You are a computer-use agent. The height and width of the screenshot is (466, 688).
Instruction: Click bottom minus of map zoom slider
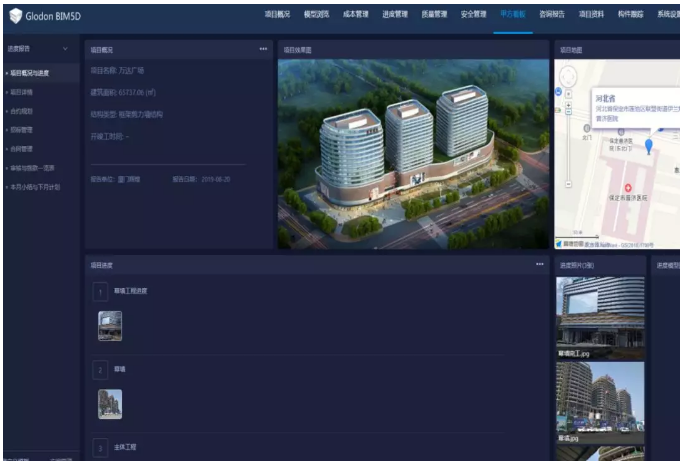pos(569,184)
